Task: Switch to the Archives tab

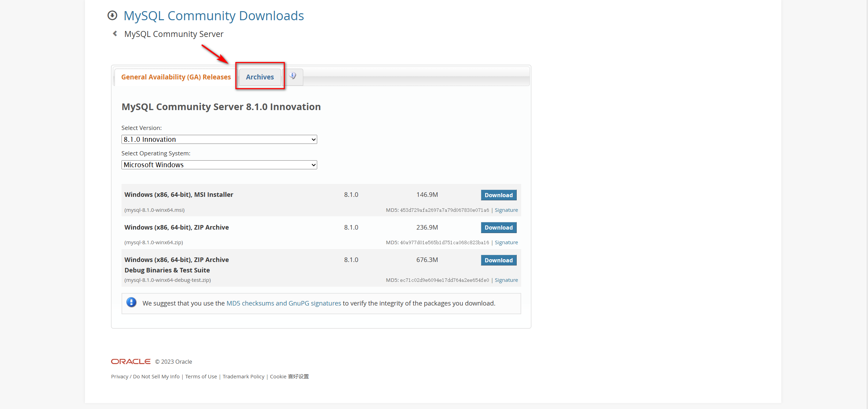Action: [x=260, y=77]
